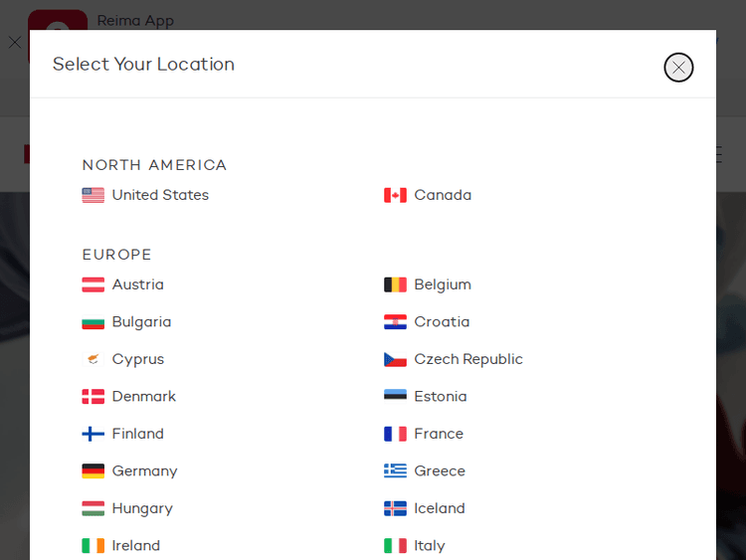Image resolution: width=746 pixels, height=560 pixels.
Task: Click the Denmark flag icon
Action: click(x=93, y=396)
